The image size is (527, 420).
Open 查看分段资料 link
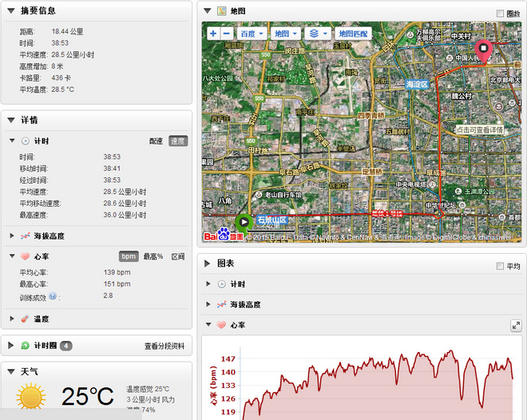(164, 346)
